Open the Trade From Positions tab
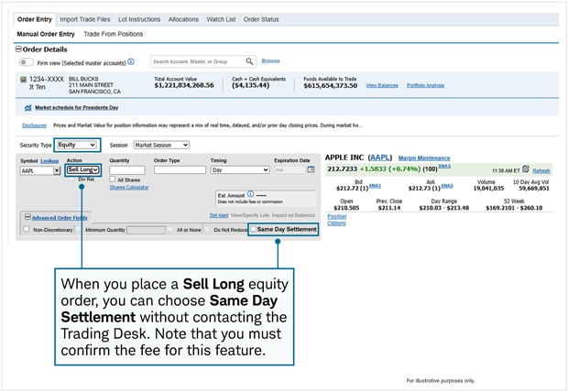Screen dimensions: 568x392 pos(113,34)
